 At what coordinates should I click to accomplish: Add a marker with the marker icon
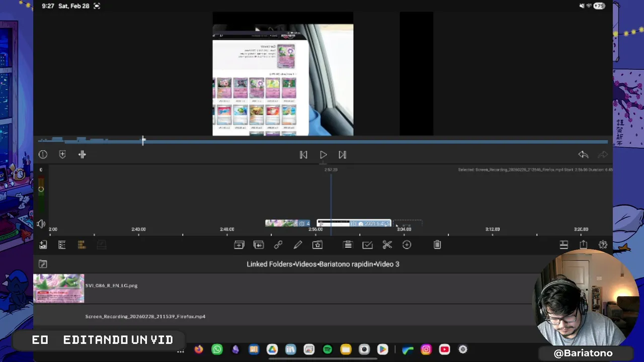pos(62,154)
